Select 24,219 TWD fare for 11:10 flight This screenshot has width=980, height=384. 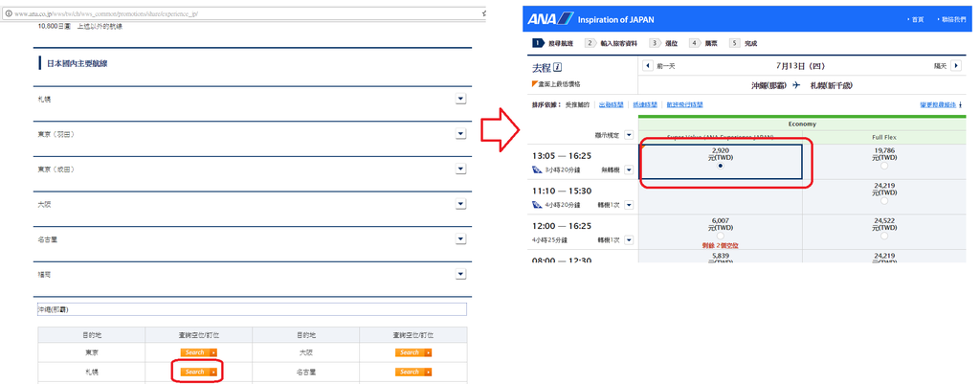883,201
